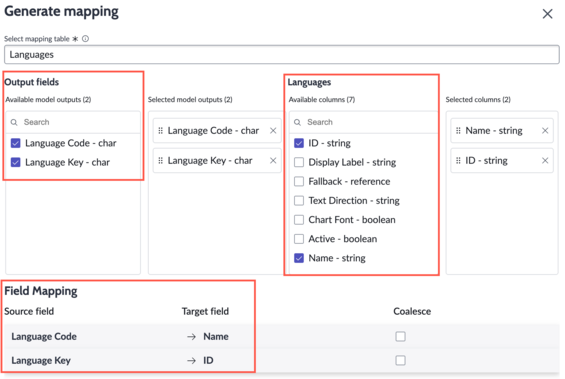Image resolution: width=565 pixels, height=379 pixels.
Task: Enable Coalesce for Language Code row
Action: click(x=400, y=336)
